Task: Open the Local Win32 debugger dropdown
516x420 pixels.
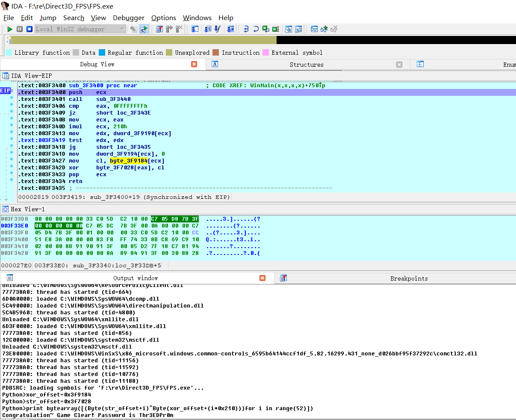Action: [x=80, y=29]
